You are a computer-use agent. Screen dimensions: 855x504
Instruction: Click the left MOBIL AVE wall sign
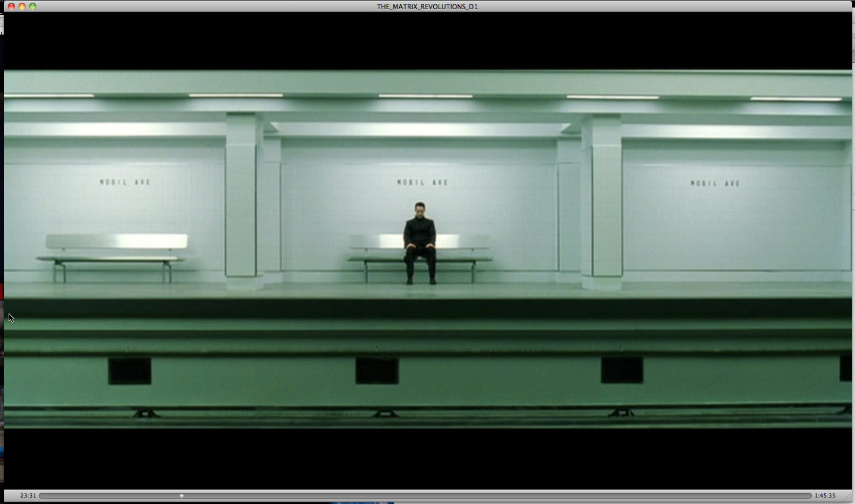[125, 182]
